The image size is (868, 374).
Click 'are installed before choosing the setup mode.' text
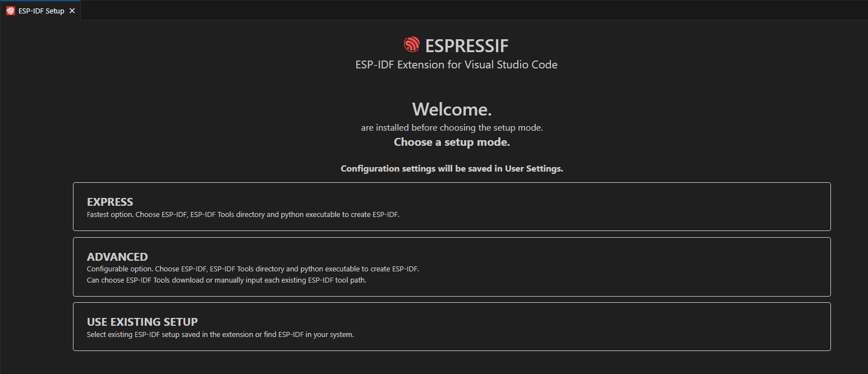pos(452,128)
